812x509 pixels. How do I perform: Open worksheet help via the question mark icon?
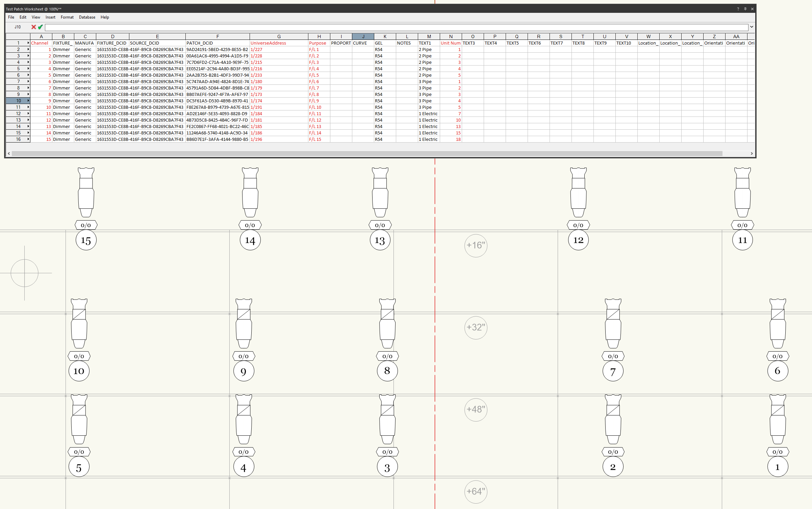pyautogui.click(x=738, y=9)
